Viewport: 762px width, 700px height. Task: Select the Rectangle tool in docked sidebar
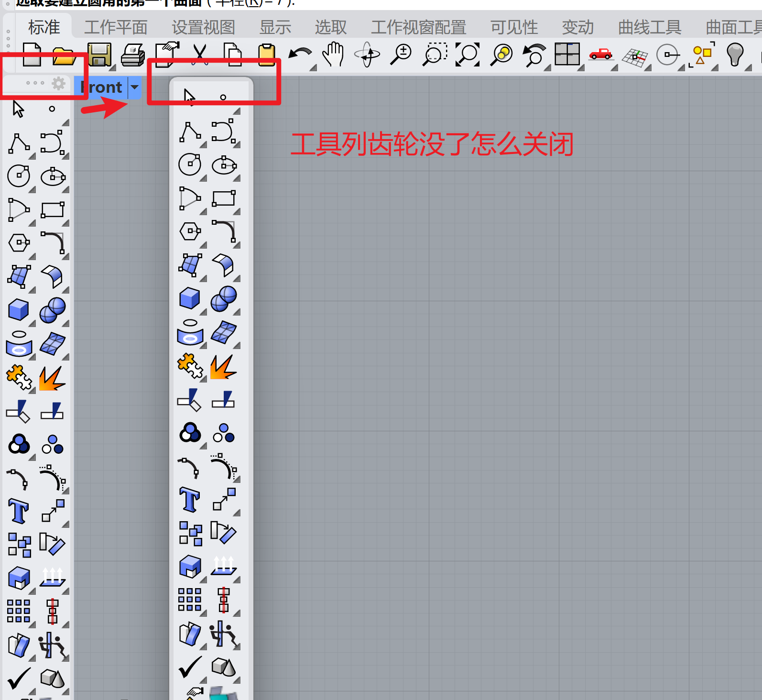click(x=53, y=210)
